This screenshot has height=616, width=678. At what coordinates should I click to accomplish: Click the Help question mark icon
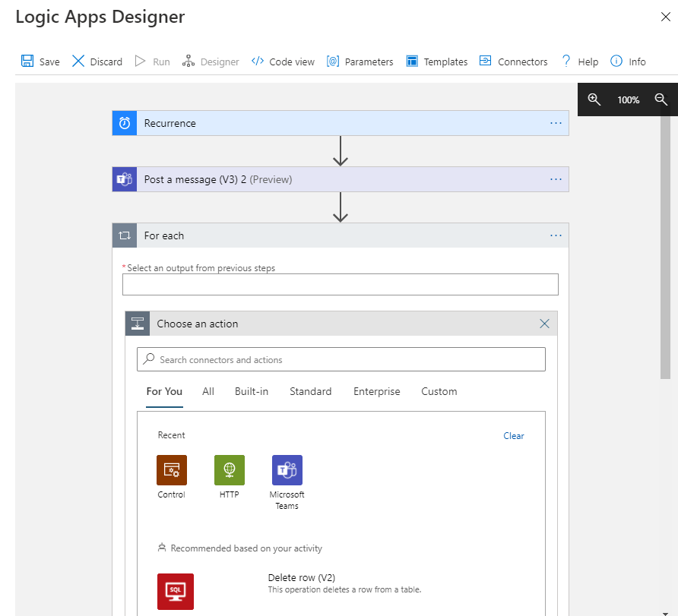point(566,61)
